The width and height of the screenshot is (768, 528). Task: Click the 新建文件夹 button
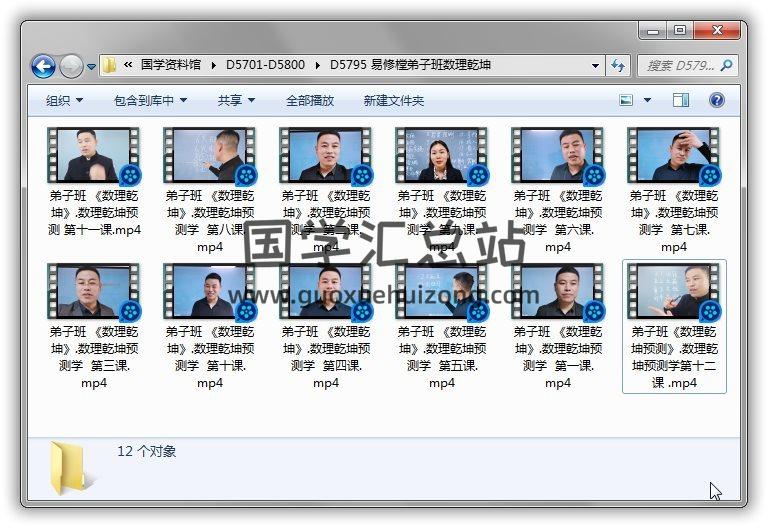393,100
